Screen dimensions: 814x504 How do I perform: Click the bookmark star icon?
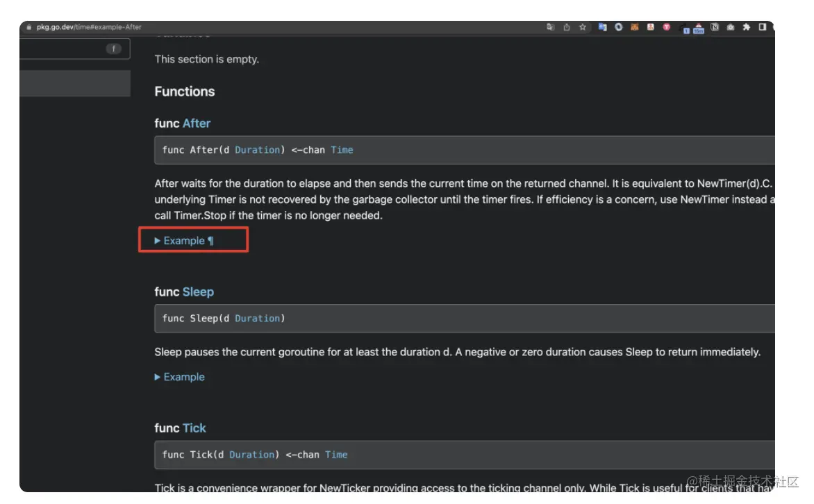click(583, 27)
